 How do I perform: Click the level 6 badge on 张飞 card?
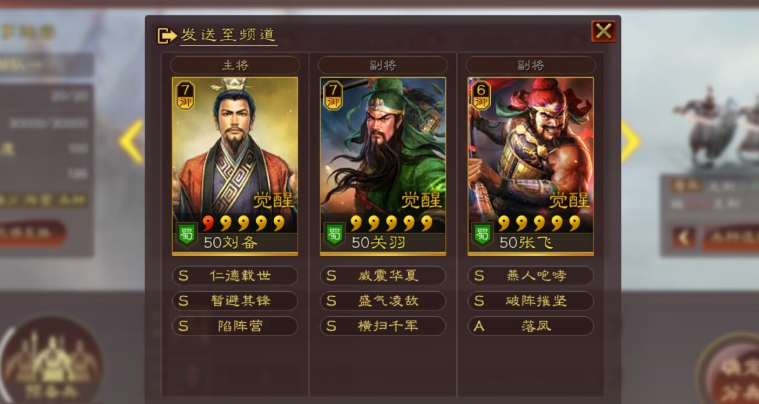[x=481, y=95]
